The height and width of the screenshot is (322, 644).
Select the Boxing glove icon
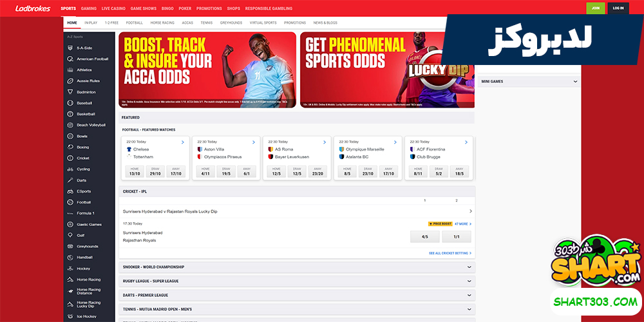coord(70,147)
